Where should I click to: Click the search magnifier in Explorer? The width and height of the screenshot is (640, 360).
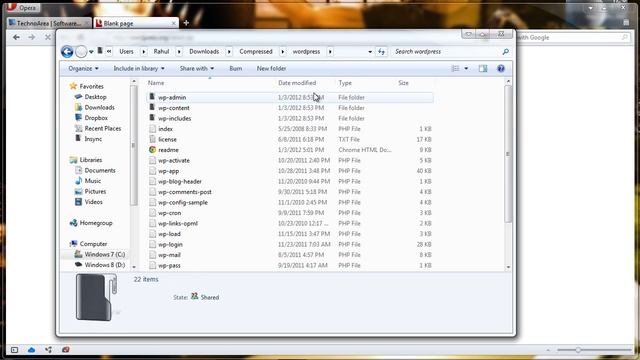[x=505, y=52]
